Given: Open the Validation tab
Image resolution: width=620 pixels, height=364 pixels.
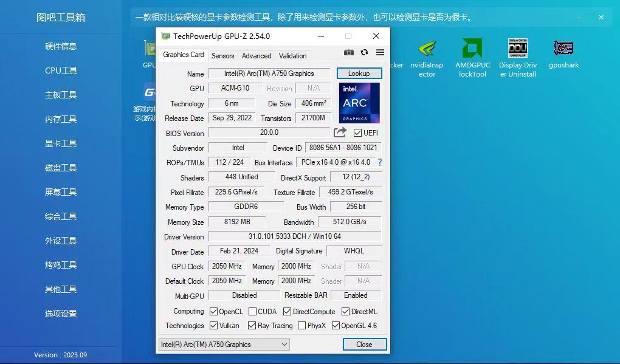Looking at the screenshot, I should [292, 56].
